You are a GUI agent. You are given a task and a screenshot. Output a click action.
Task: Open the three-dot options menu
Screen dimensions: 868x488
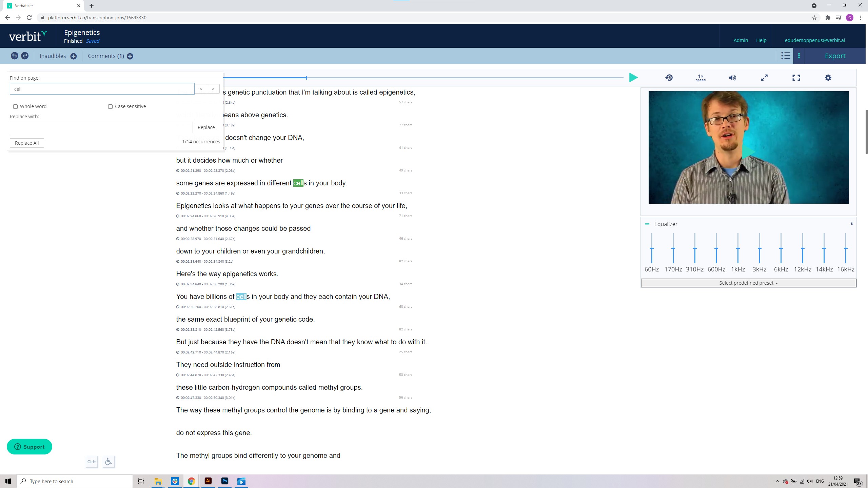point(799,56)
